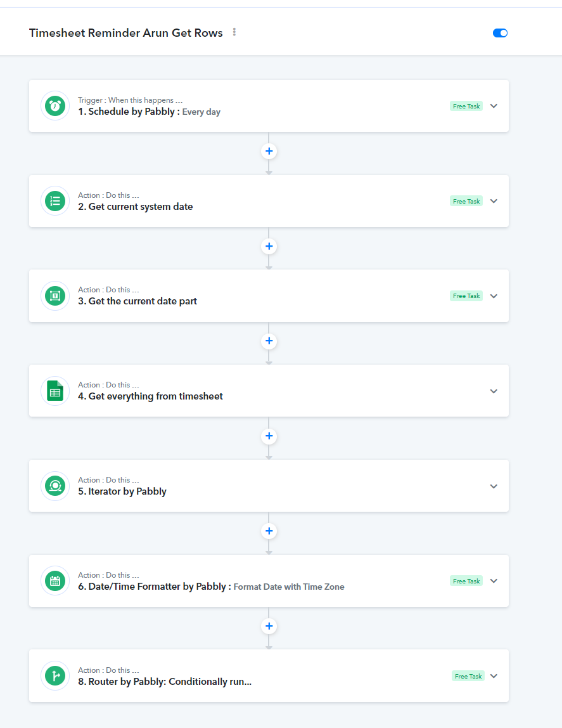This screenshot has height=728, width=562.
Task: Expand the Get everything from timesheet step
Action: pyautogui.click(x=494, y=391)
